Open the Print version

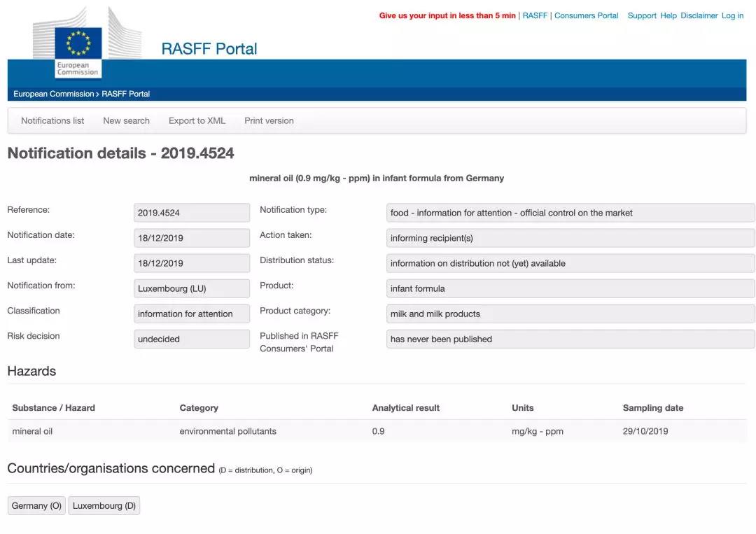click(269, 120)
